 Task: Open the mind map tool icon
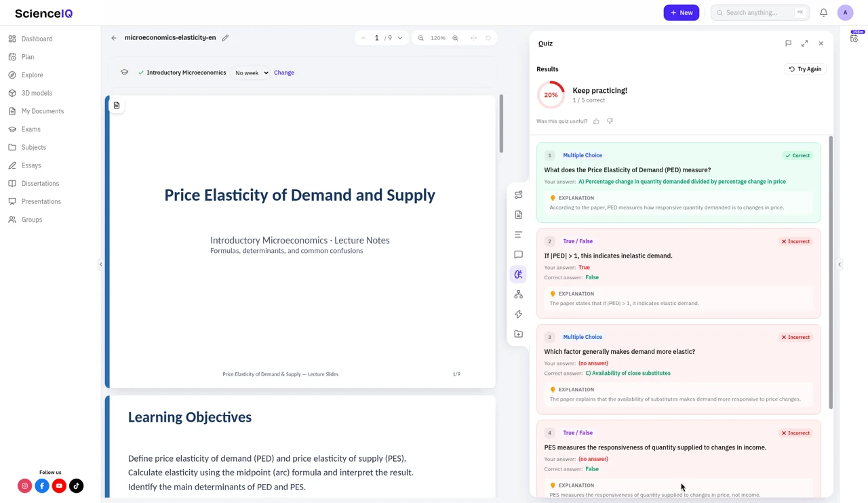tap(518, 294)
